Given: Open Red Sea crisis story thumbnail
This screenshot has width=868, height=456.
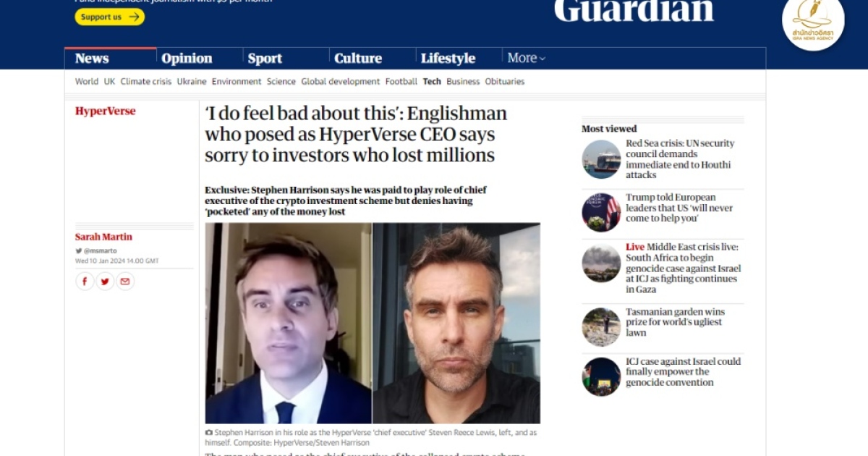Looking at the screenshot, I should [601, 159].
